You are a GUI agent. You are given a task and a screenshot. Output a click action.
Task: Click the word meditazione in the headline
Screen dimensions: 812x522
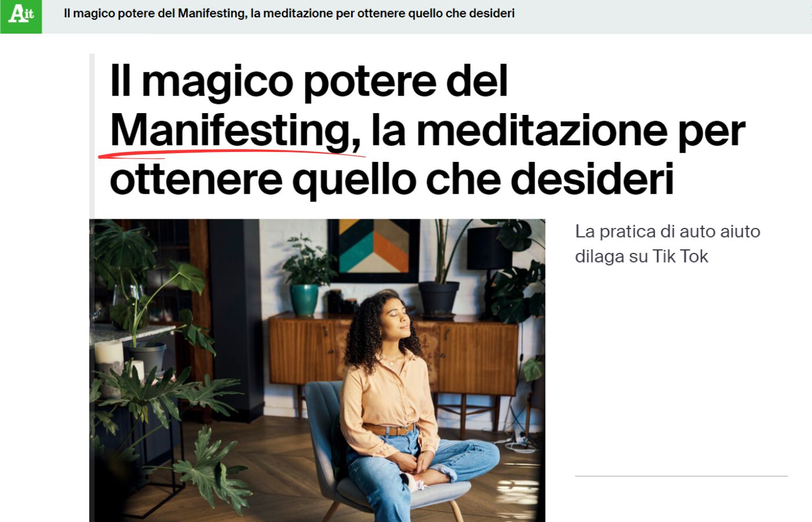click(x=542, y=130)
